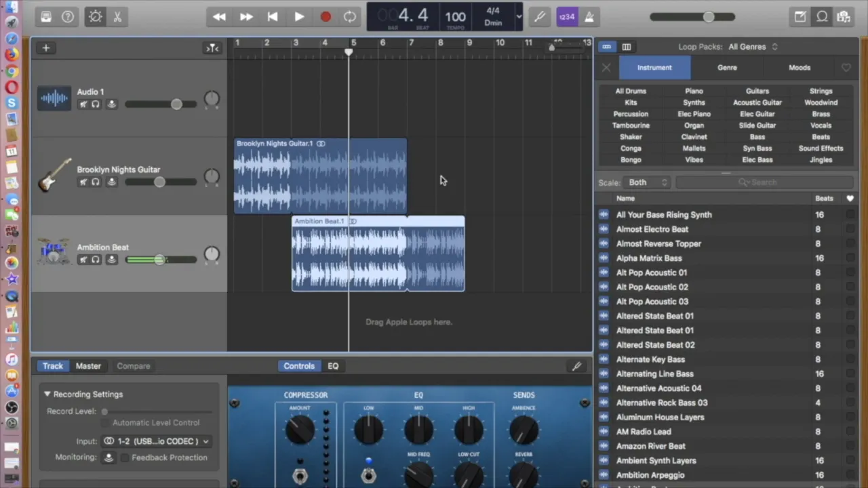868x488 pixels.
Task: Open the Editors scissors button
Action: point(117,17)
